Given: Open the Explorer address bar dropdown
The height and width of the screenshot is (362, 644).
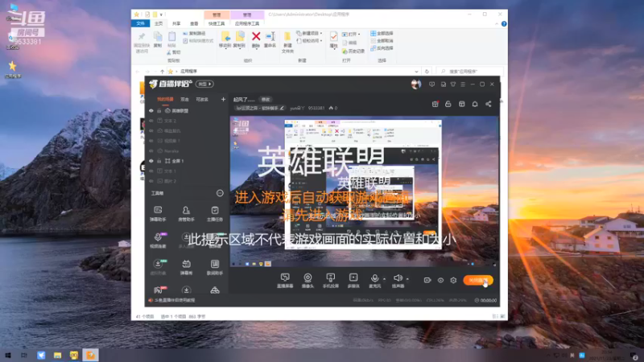Looking at the screenshot, I should tap(416, 72).
